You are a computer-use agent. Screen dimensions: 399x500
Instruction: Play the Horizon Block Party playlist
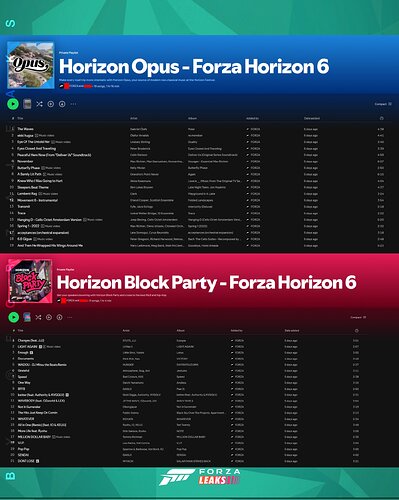coord(13,317)
